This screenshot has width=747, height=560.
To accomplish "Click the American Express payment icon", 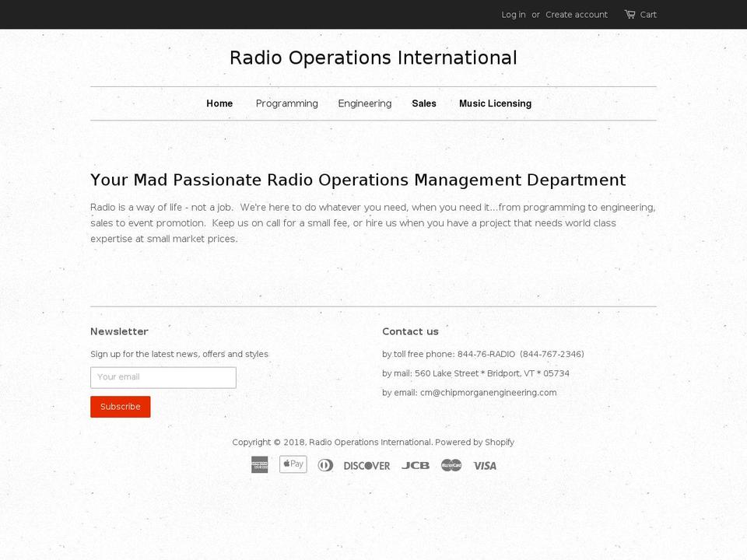I will [260, 465].
